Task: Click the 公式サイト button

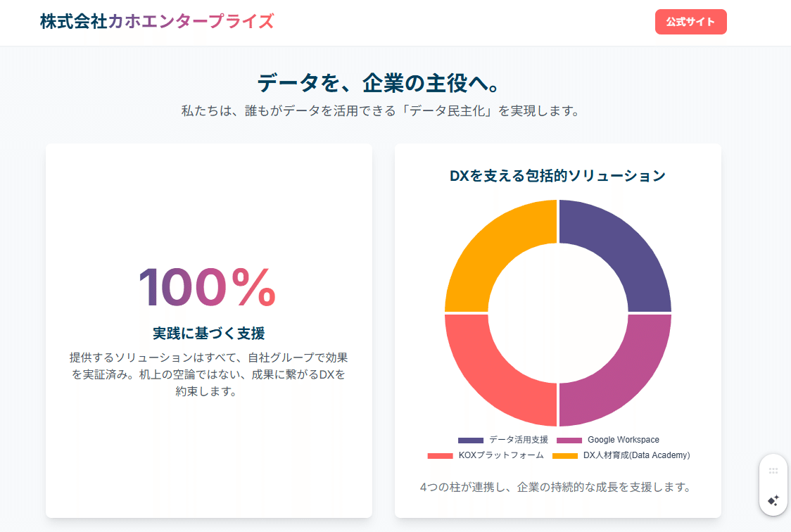Action: pos(690,22)
